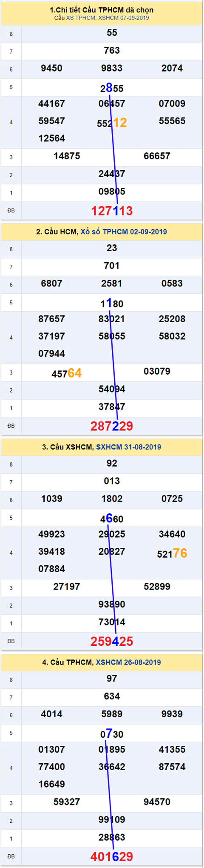Click the number 52176 with orange digits
The image size is (204, 868).
click(x=172, y=553)
